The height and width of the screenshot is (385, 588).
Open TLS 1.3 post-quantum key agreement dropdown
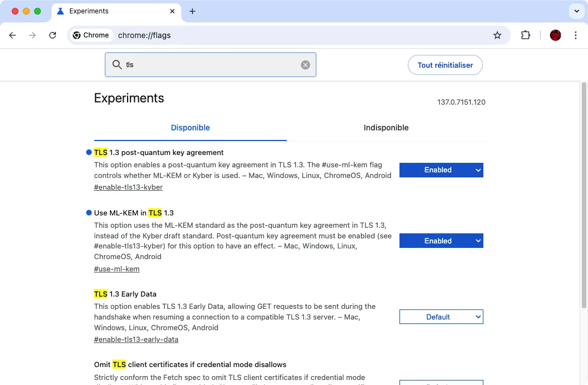[x=441, y=170]
